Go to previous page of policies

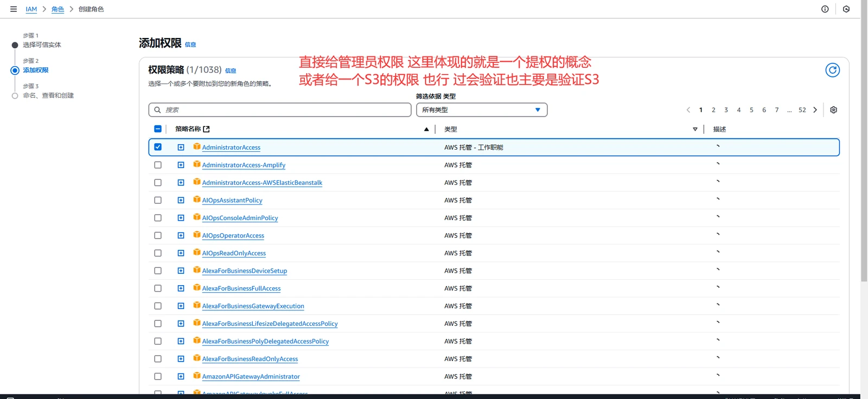688,110
